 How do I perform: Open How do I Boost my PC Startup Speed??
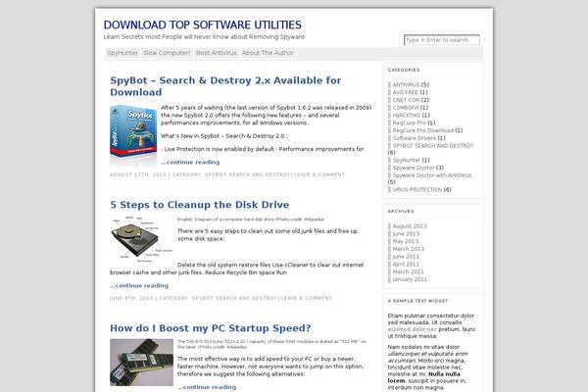click(x=211, y=328)
